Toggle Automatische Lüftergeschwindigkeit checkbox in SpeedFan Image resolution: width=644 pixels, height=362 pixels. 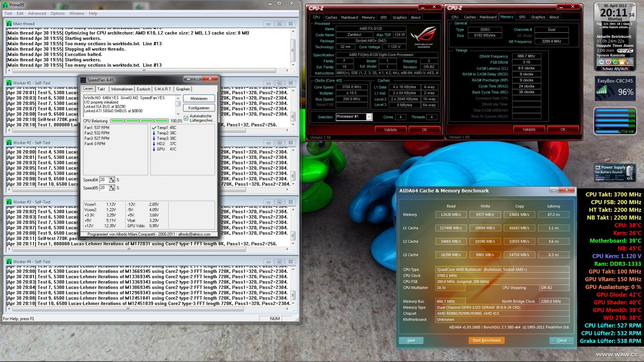click(x=186, y=118)
